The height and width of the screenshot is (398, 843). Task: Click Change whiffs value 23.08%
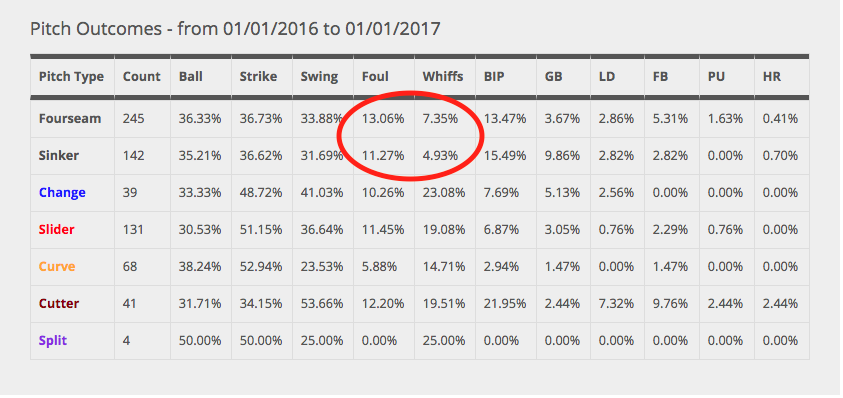(x=444, y=193)
